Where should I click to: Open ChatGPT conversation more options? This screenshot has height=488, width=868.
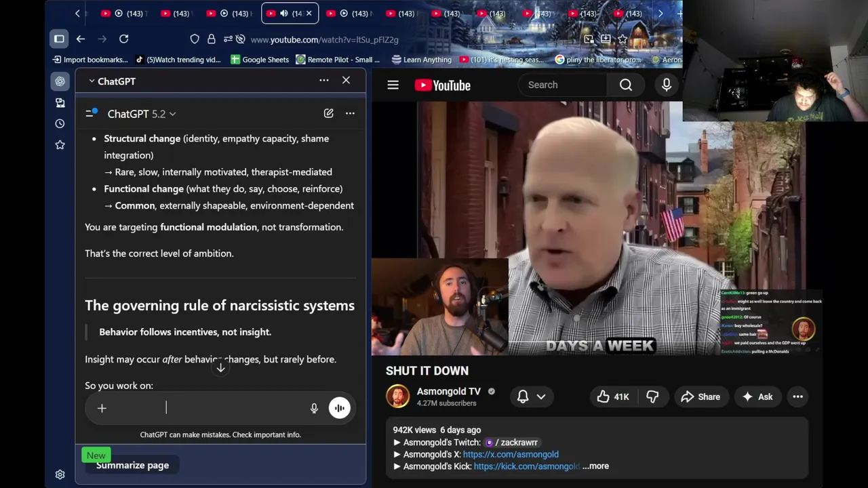tap(350, 113)
